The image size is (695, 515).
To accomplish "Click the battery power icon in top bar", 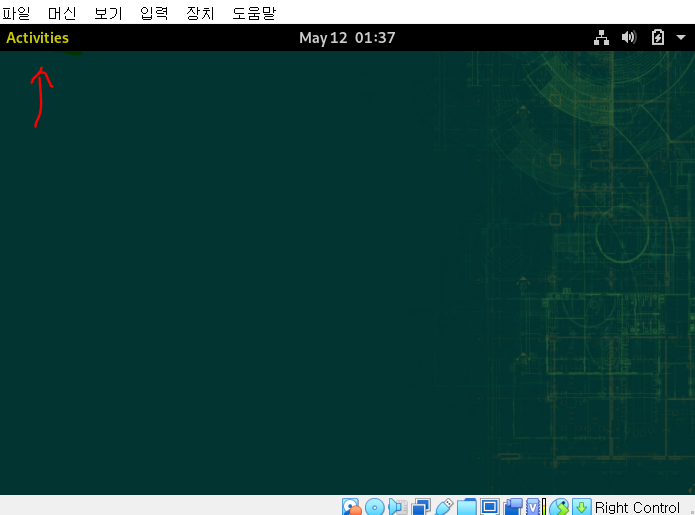I will (658, 38).
